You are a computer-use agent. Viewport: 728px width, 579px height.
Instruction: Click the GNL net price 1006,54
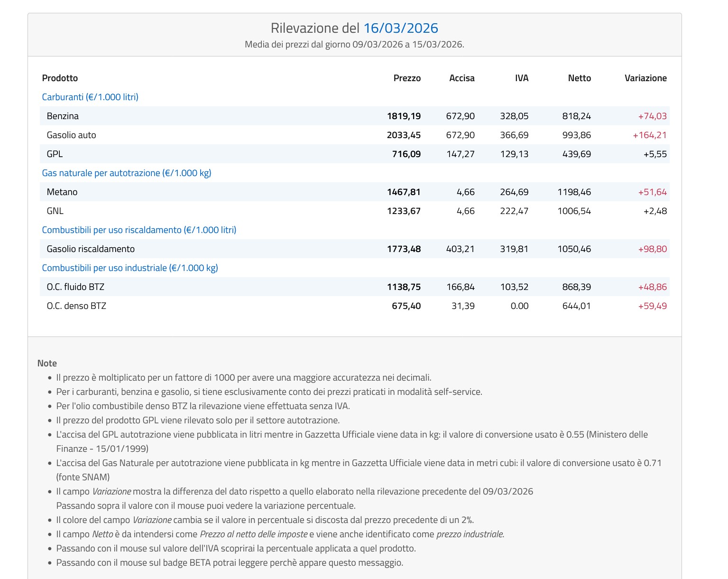(x=574, y=211)
